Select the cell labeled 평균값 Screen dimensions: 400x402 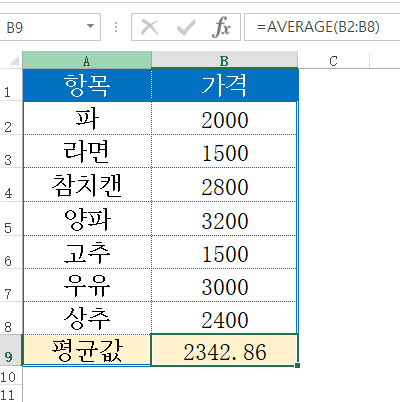coord(87,350)
